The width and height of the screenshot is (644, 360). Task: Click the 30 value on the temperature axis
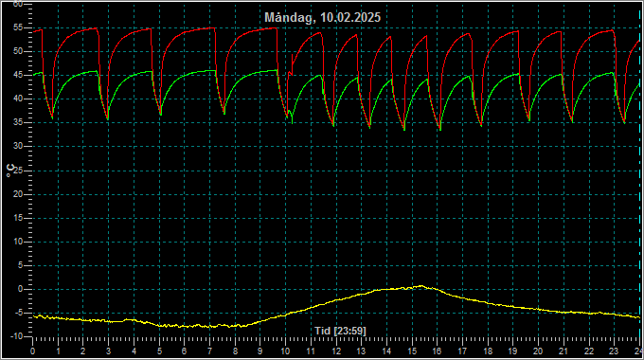coord(18,146)
